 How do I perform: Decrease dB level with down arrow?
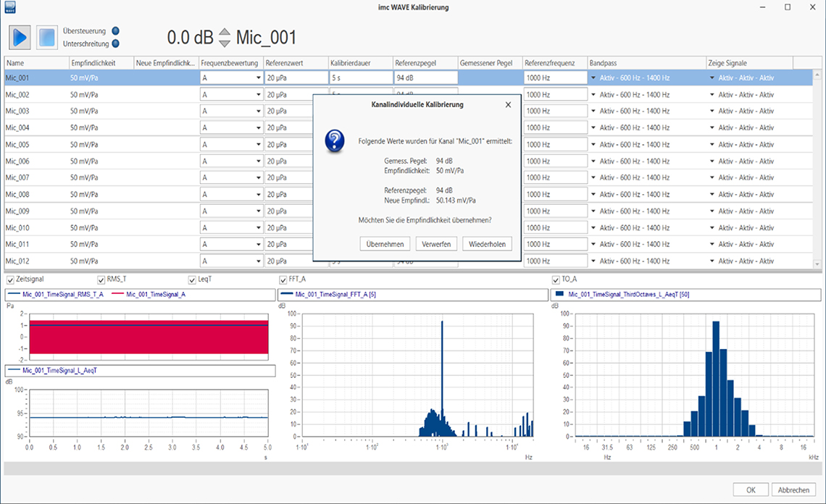pyautogui.click(x=225, y=43)
